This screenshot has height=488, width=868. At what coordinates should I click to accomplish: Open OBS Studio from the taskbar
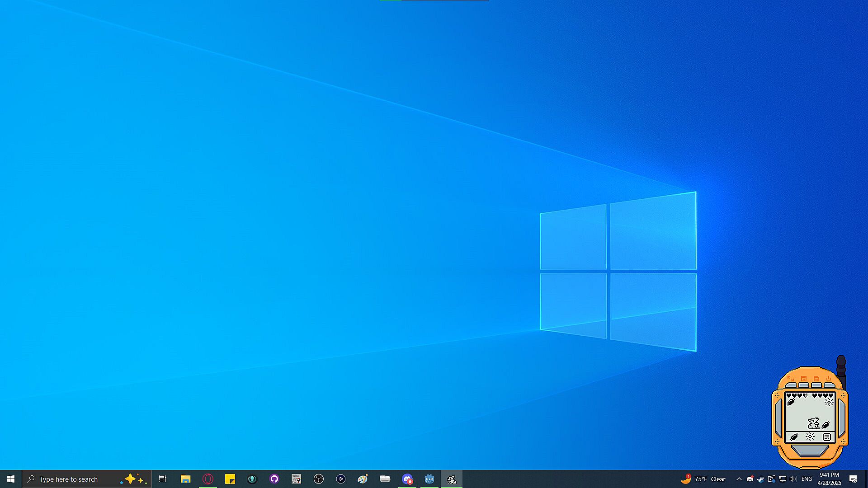coord(319,479)
